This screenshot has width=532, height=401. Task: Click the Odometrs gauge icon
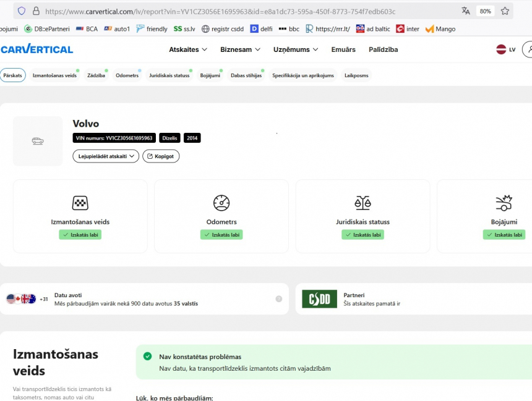221,203
